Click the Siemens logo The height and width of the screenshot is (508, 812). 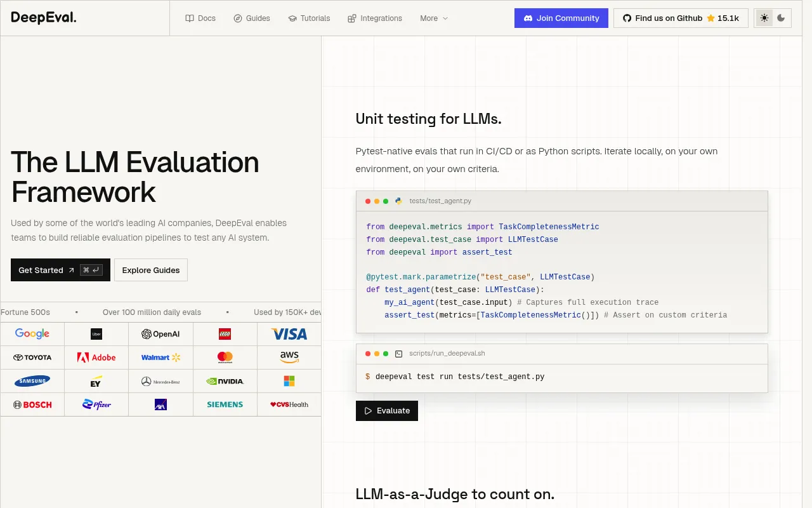click(225, 404)
